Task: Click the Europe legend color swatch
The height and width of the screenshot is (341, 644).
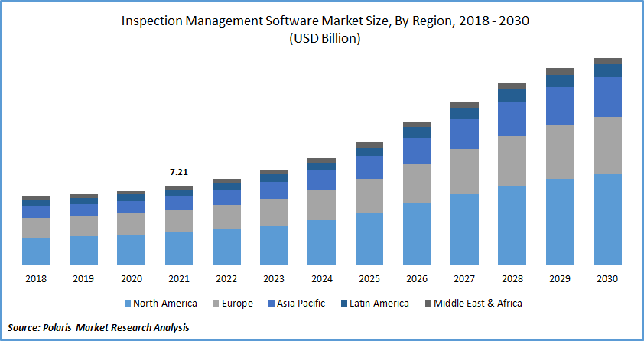Action: click(216, 304)
